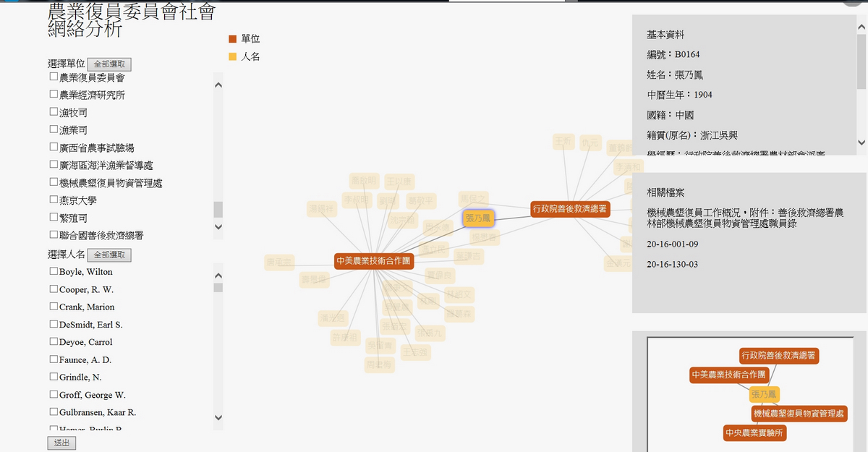Image resolution: width=868 pixels, height=452 pixels.
Task: Click 全部選取 button beside 選擇單位
Action: click(x=109, y=64)
